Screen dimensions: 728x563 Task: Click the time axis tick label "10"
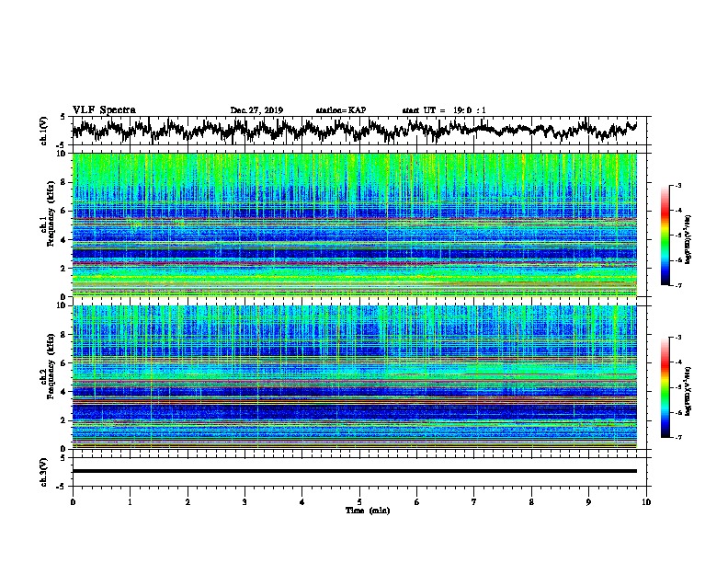coord(646,502)
